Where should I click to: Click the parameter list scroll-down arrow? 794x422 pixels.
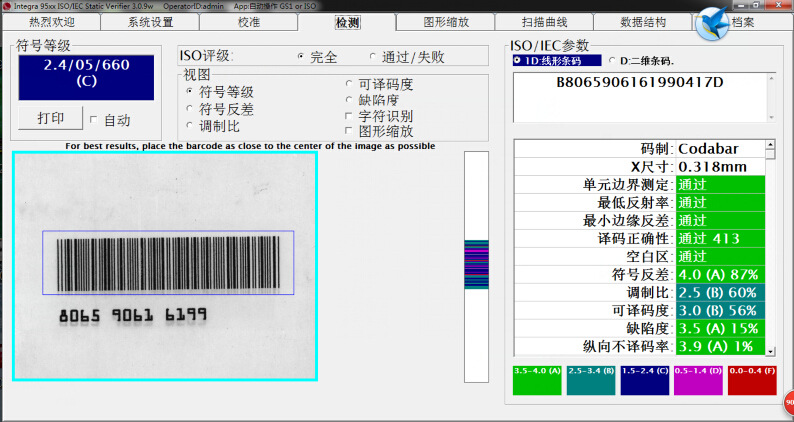[x=770, y=351]
